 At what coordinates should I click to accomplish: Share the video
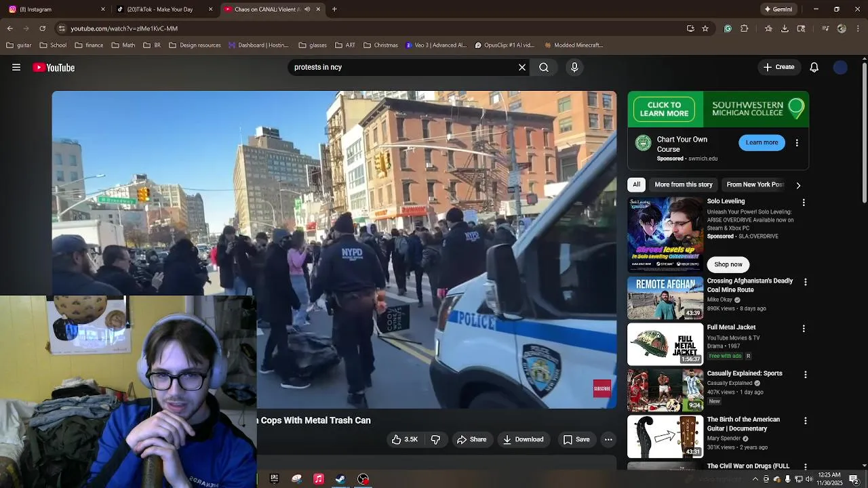(471, 439)
